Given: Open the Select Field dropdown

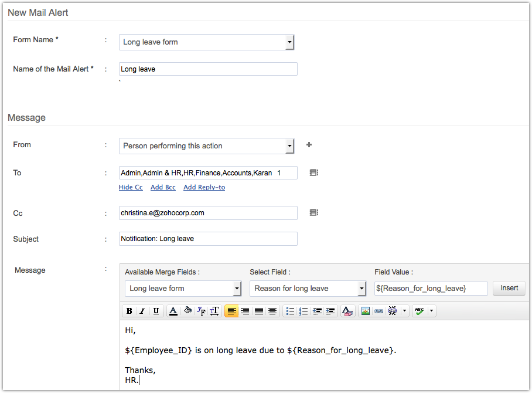Looking at the screenshot, I should (362, 289).
